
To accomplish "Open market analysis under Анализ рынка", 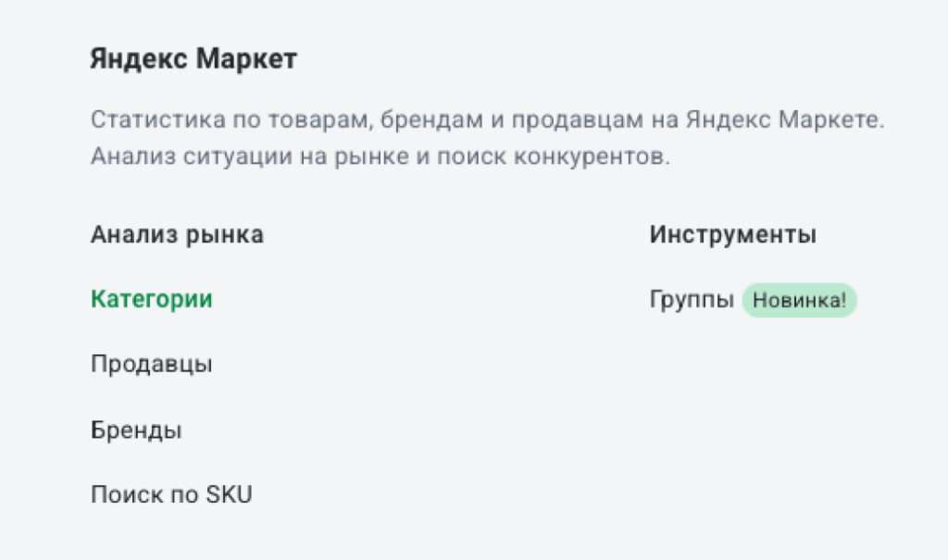I will tap(177, 234).
